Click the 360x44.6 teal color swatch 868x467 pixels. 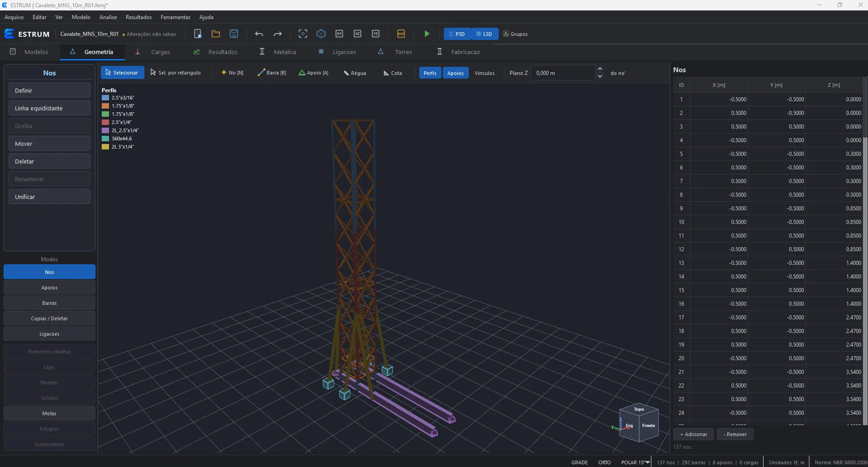(105, 139)
